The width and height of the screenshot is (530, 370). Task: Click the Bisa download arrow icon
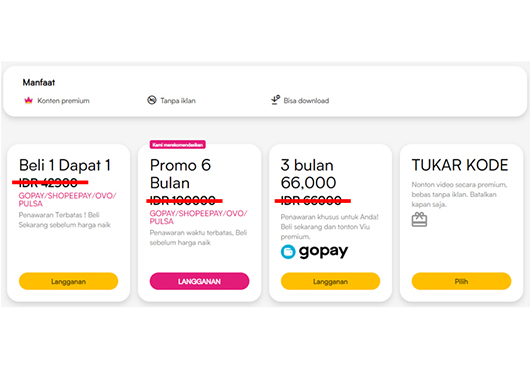[275, 100]
